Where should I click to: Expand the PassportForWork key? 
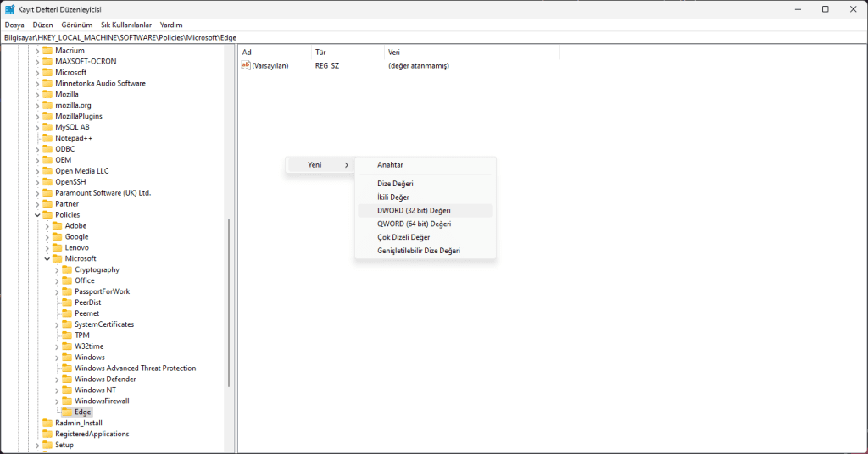tap(57, 291)
